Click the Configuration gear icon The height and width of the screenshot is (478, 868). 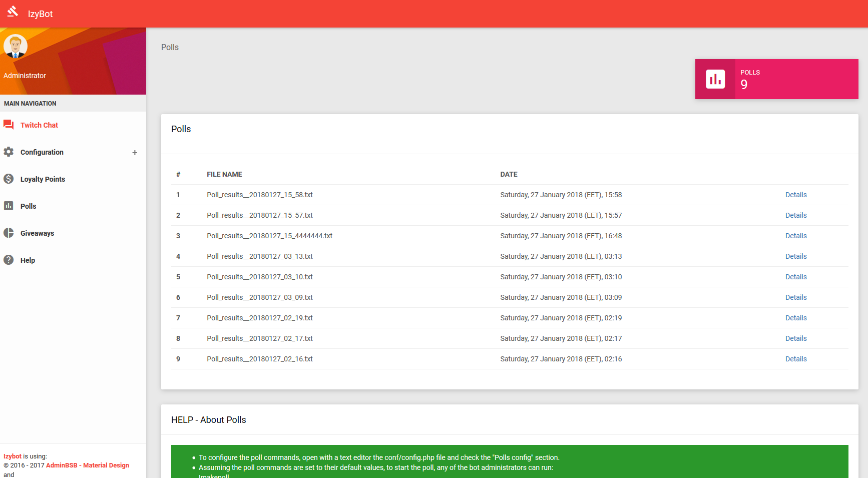[9, 152]
